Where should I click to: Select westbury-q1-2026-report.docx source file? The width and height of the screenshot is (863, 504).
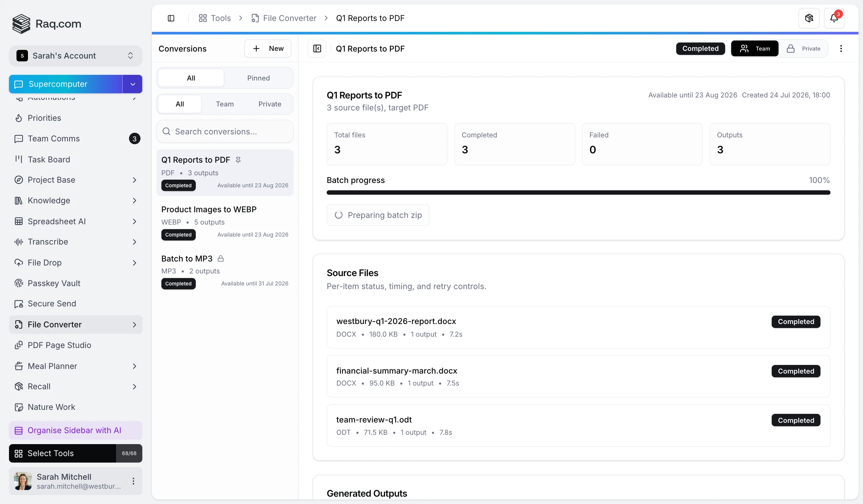tap(578, 327)
